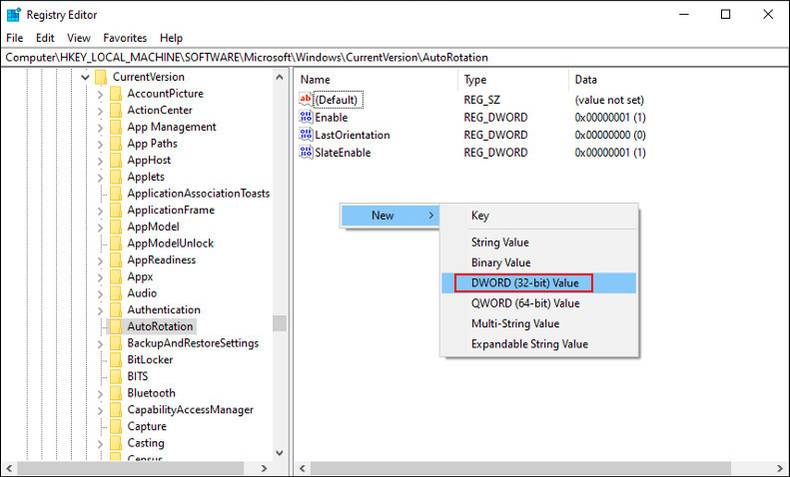Click the AppModelUnlock folder icon
The height and width of the screenshot is (477, 790).
click(116, 243)
